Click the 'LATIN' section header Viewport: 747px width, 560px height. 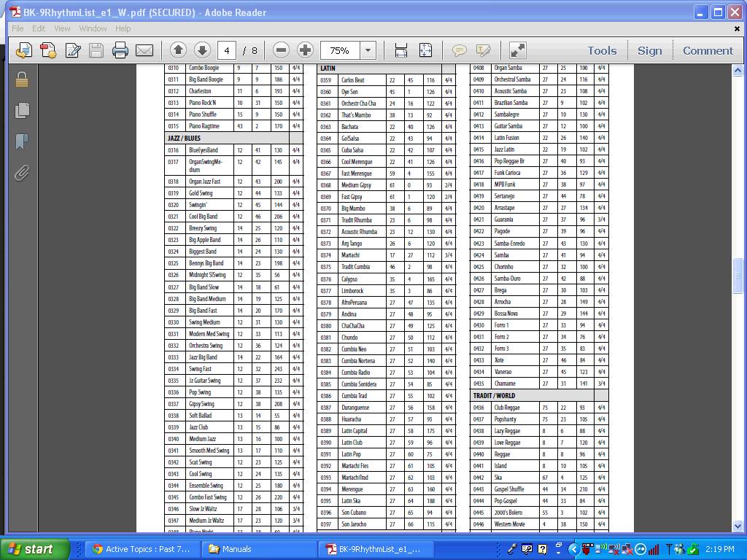tap(328, 68)
